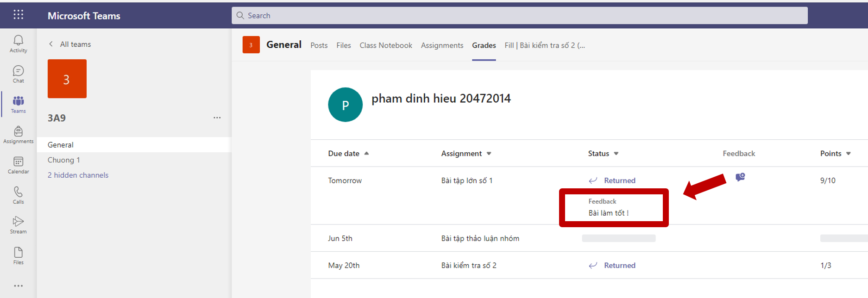Open Chat from the sidebar
The height and width of the screenshot is (298, 868).
(19, 74)
